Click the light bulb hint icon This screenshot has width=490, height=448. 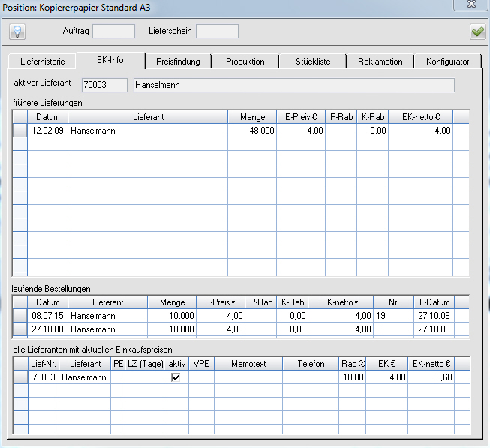17,32
